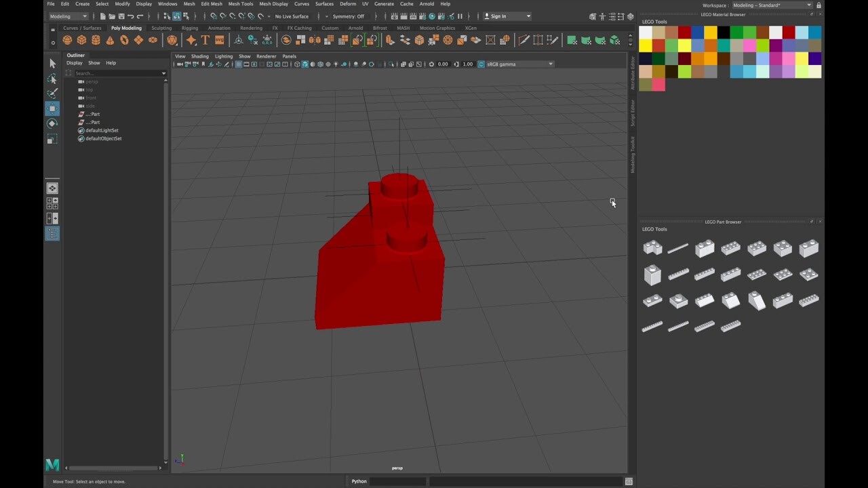Open the Symmetry: Off dropdown
This screenshot has width=868, height=488.
click(x=348, y=16)
